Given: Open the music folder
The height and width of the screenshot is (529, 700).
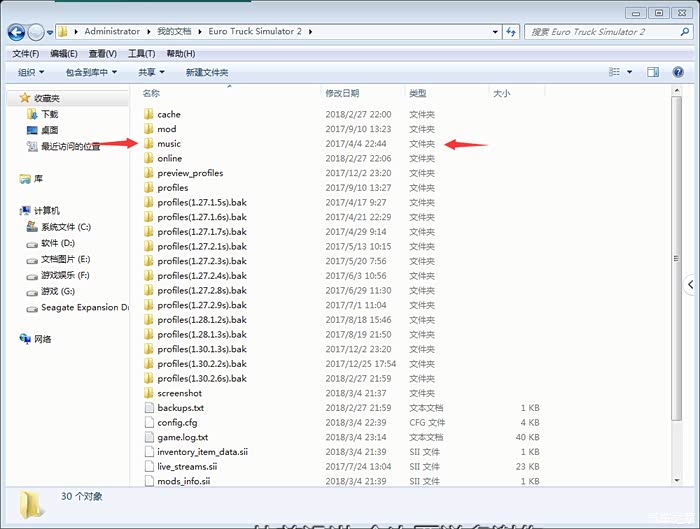Looking at the screenshot, I should coord(169,144).
